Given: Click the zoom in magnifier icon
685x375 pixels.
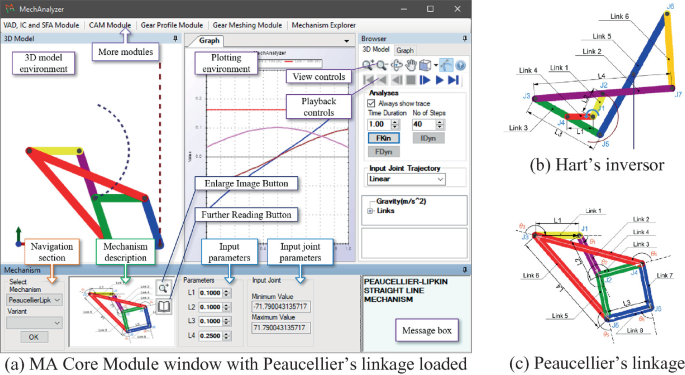Looking at the screenshot, I should [x=368, y=65].
